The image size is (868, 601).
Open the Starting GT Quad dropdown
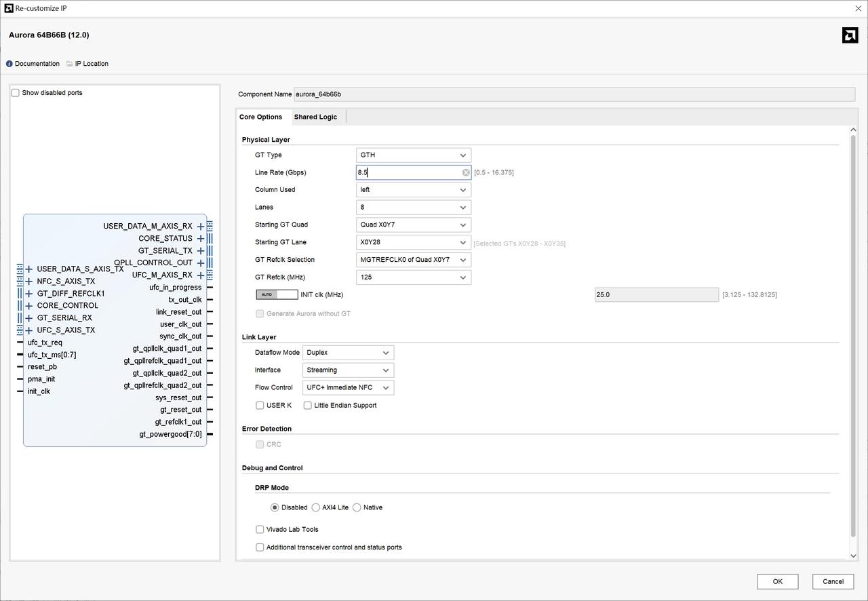click(x=414, y=225)
